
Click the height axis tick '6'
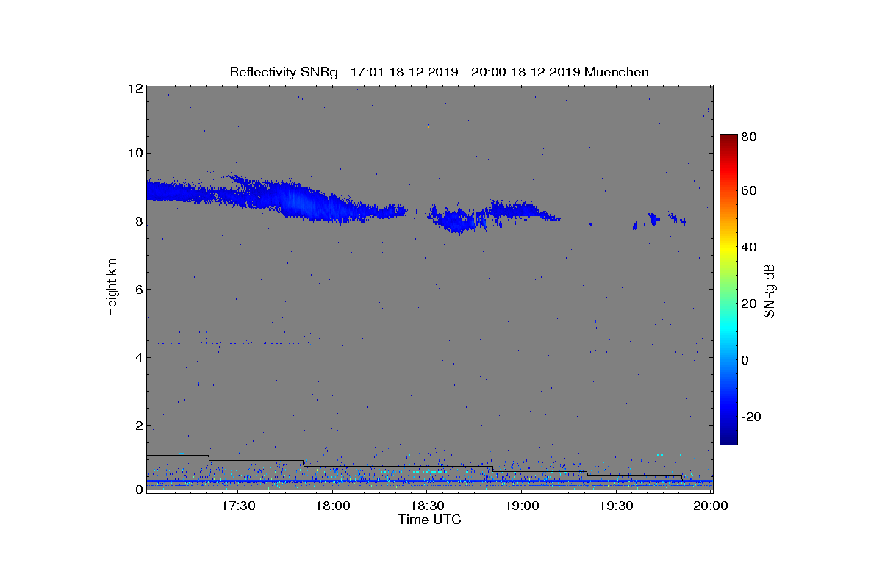tap(137, 289)
